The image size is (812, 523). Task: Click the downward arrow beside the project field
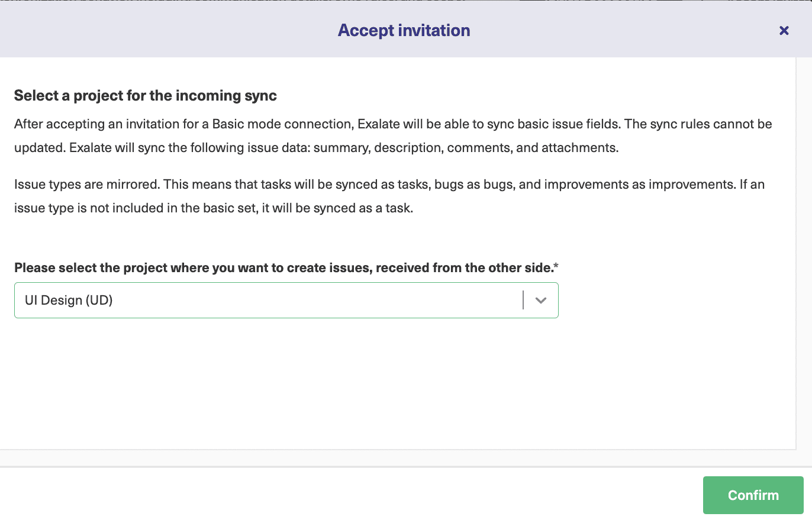click(x=540, y=300)
